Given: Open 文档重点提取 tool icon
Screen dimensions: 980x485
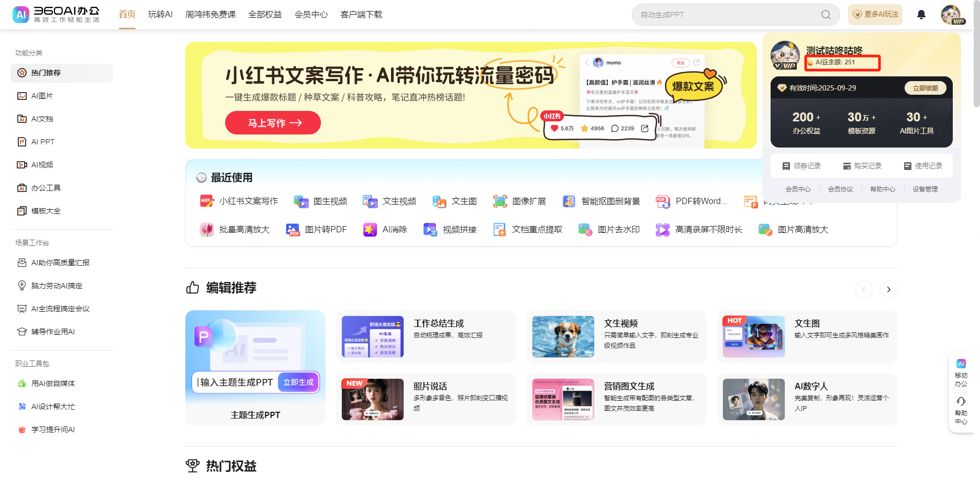Looking at the screenshot, I should (499, 229).
